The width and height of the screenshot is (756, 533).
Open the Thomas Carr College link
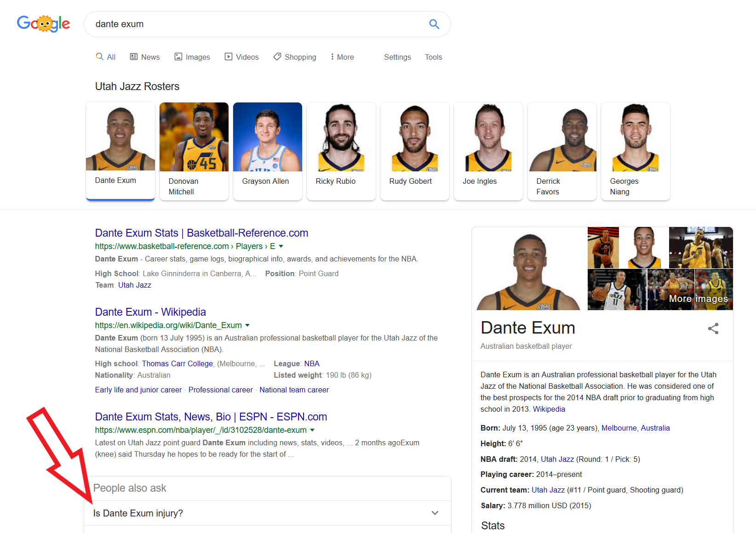tap(178, 363)
